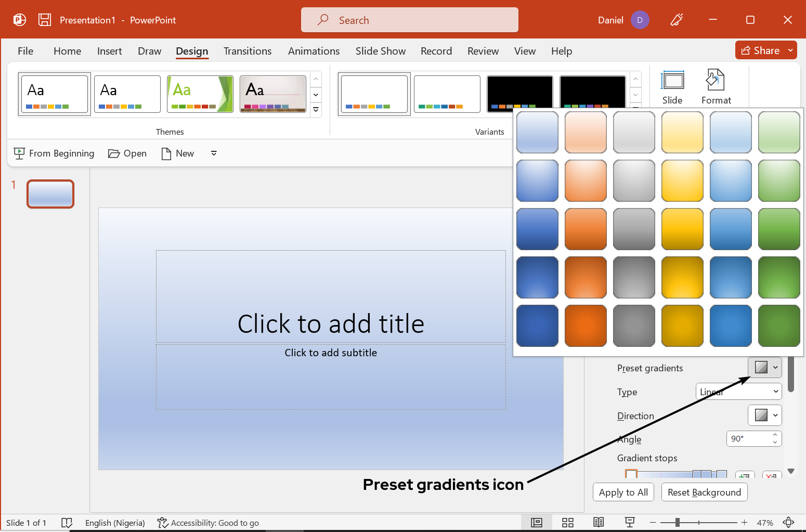This screenshot has height=532, width=806.
Task: Open the gradient Direction dropdown
Action: [x=765, y=416]
